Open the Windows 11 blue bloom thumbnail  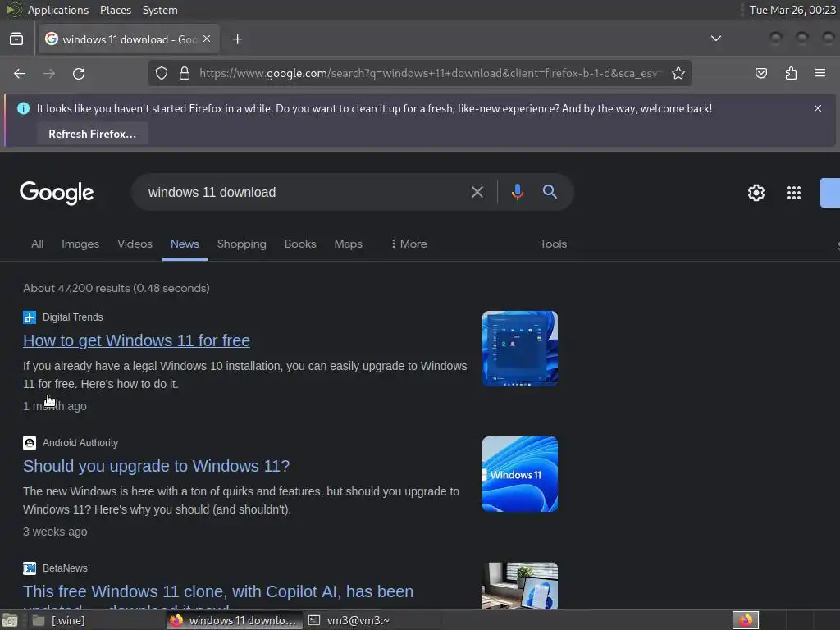tap(519, 474)
